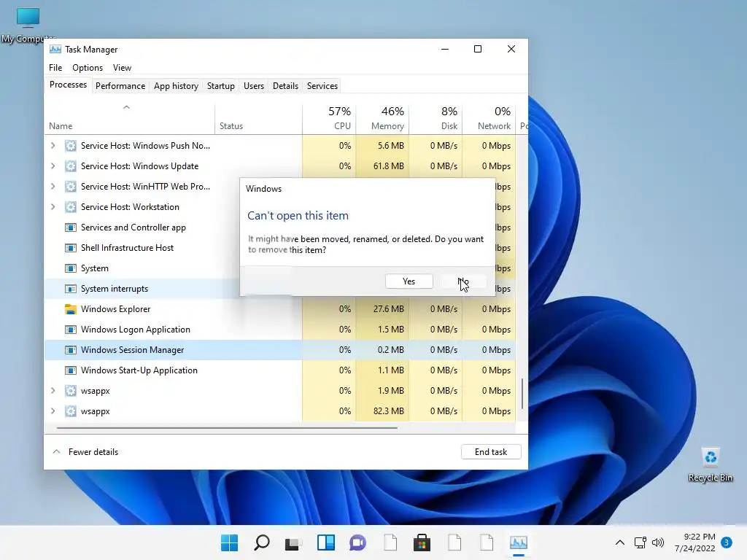
Task: Click the blank file icon right of Store
Action: (x=454, y=542)
